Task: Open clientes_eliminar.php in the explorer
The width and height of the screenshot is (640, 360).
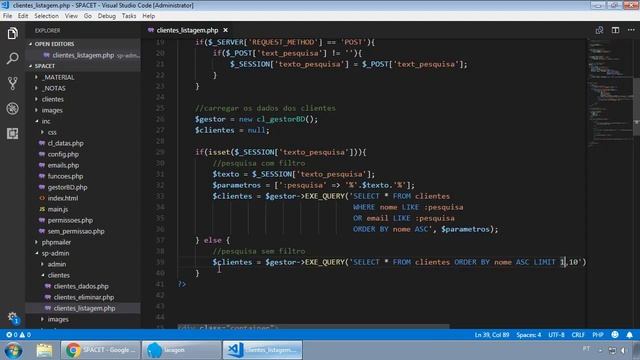Action: (84, 297)
